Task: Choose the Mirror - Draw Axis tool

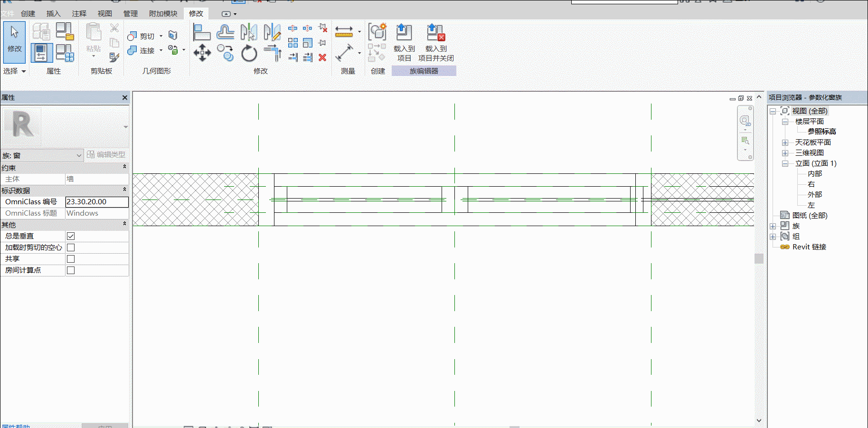Action: [272, 32]
